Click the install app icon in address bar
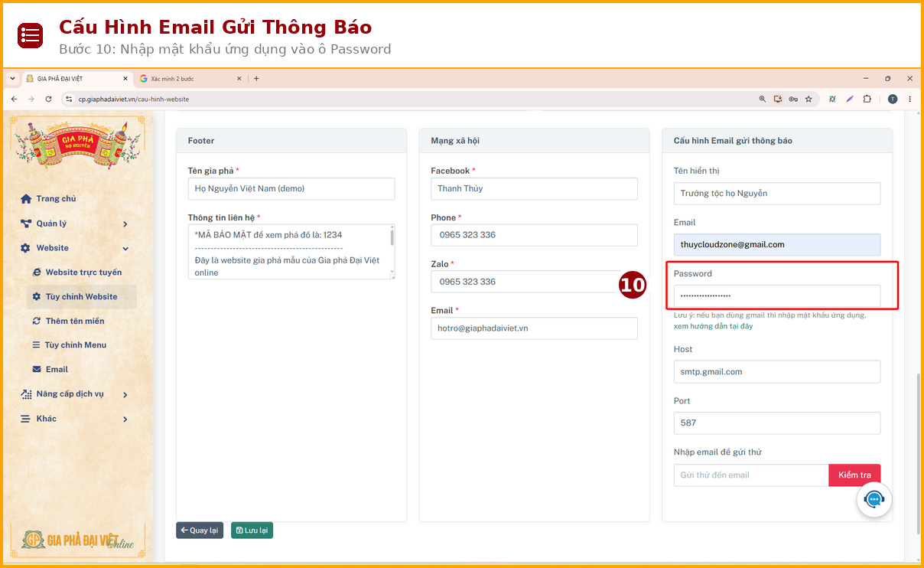Image resolution: width=924 pixels, height=568 pixels. point(778,99)
